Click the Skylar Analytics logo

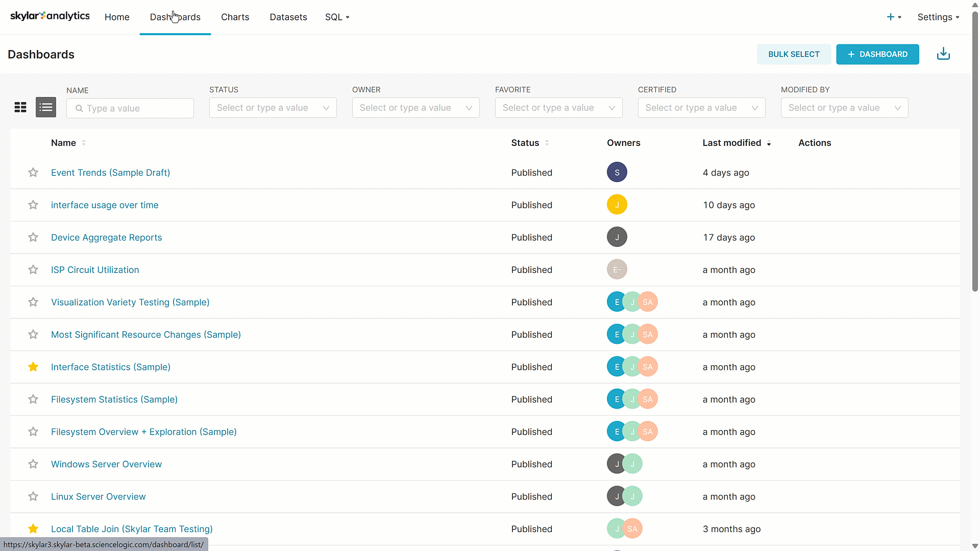50,16
